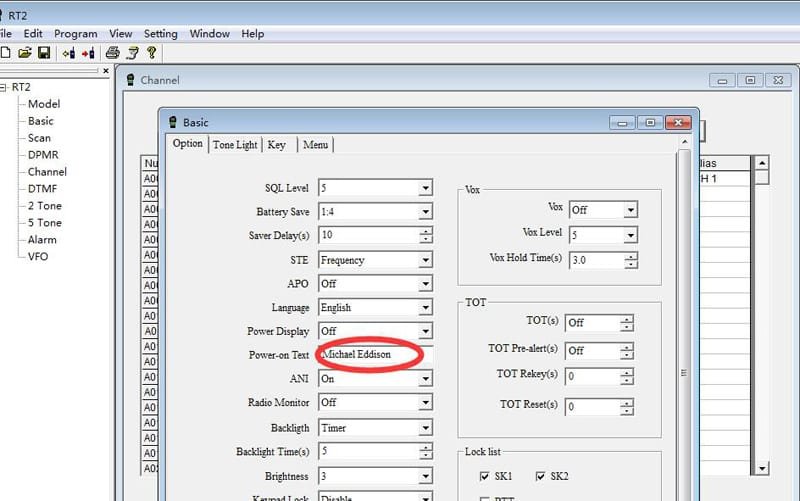Select 5 Tone in the tree
This screenshot has width=800, height=501.
coord(44,222)
